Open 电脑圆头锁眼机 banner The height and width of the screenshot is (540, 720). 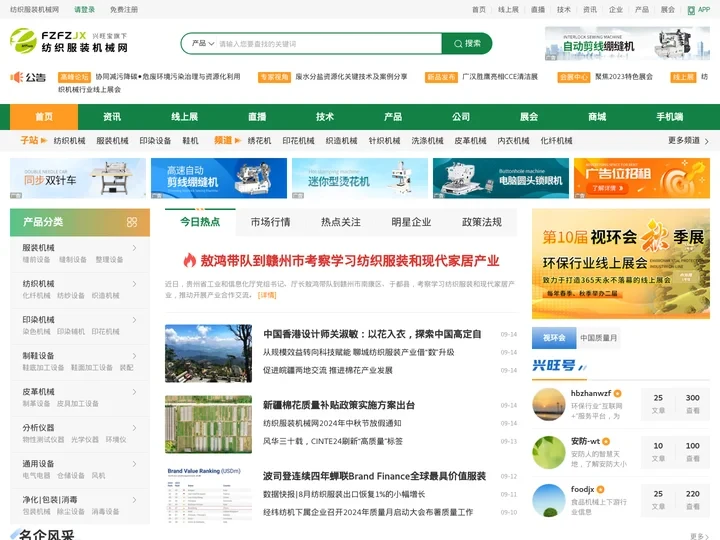tap(501, 178)
